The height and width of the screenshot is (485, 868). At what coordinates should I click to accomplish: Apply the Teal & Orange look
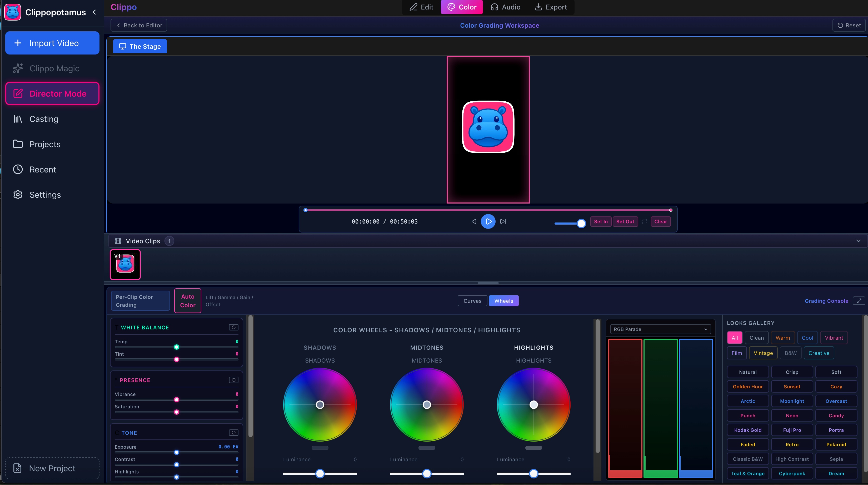[748, 473]
